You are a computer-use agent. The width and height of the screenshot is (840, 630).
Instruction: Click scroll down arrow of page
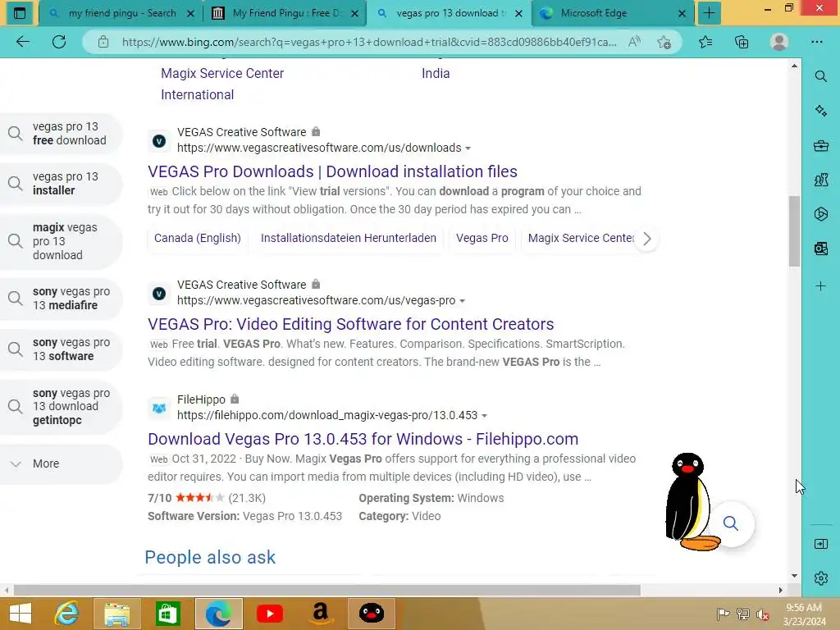(x=794, y=576)
